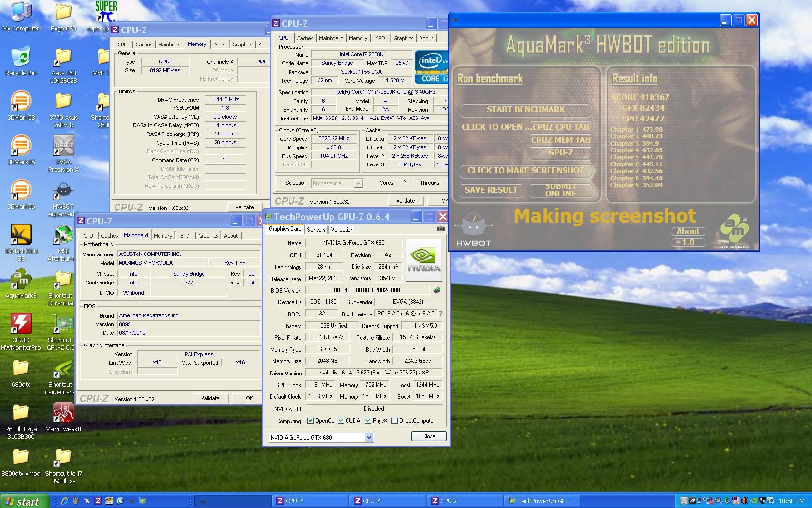Open the Windows start menu
The image size is (812, 508).
(25, 501)
